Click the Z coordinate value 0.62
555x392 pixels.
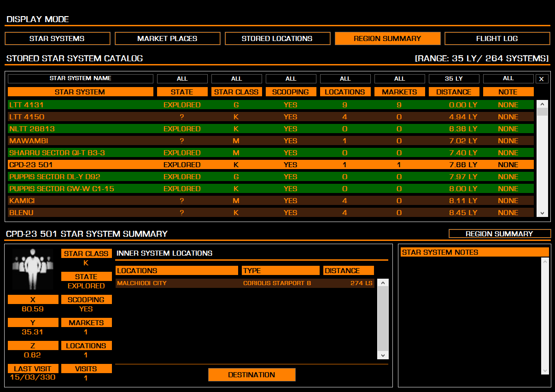point(33,355)
